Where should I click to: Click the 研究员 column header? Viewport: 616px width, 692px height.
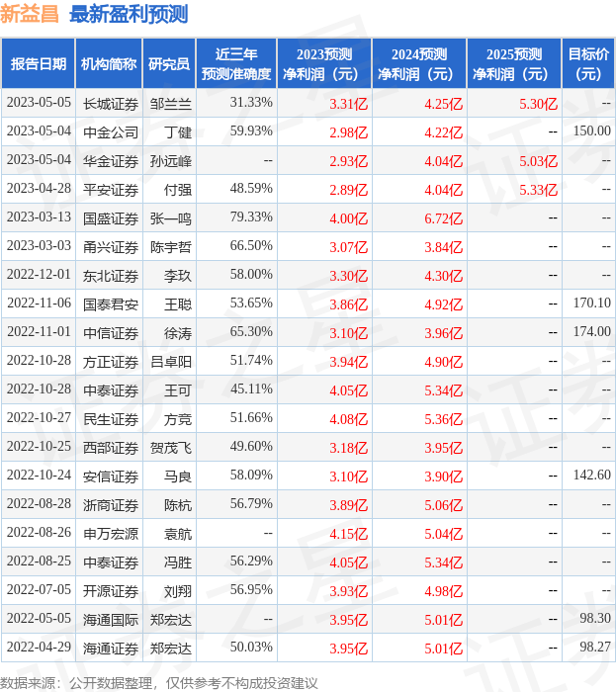point(169,63)
